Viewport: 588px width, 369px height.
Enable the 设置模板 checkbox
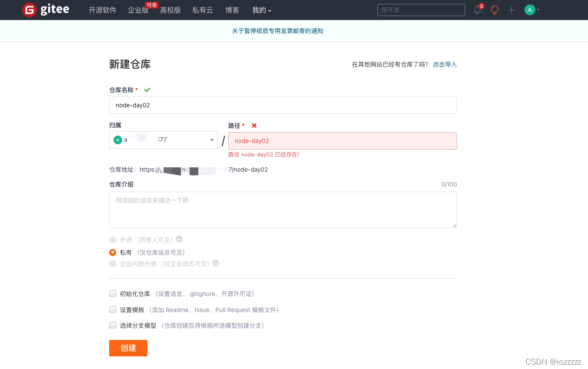click(x=113, y=309)
